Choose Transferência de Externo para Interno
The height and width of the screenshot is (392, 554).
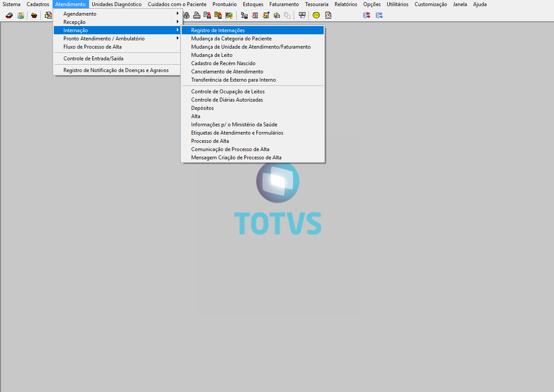(x=252, y=80)
